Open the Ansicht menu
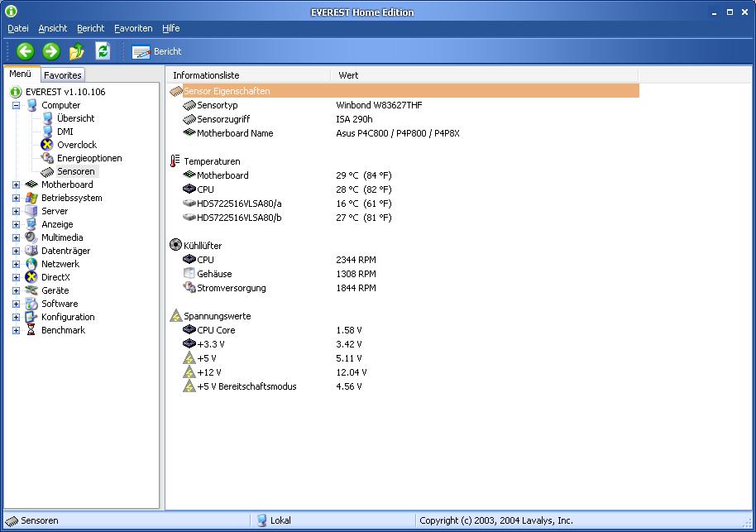756x532 pixels. click(53, 28)
